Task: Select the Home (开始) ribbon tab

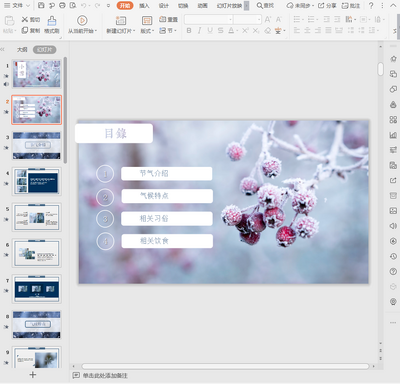Action: (125, 5)
